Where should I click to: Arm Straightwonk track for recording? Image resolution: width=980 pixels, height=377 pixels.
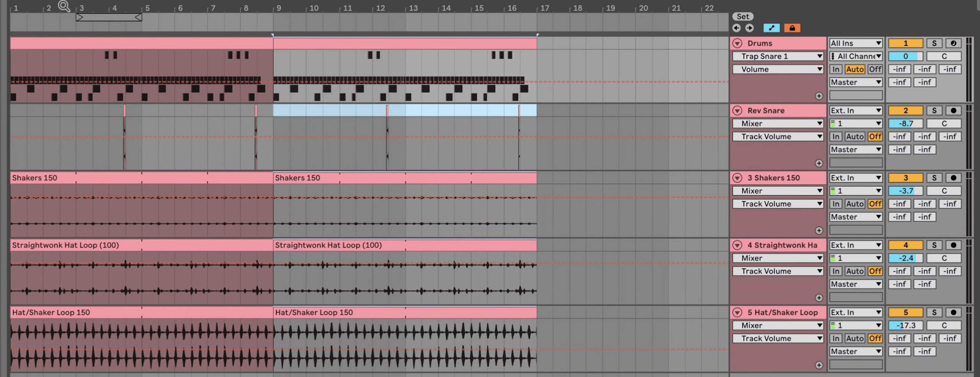coord(954,245)
